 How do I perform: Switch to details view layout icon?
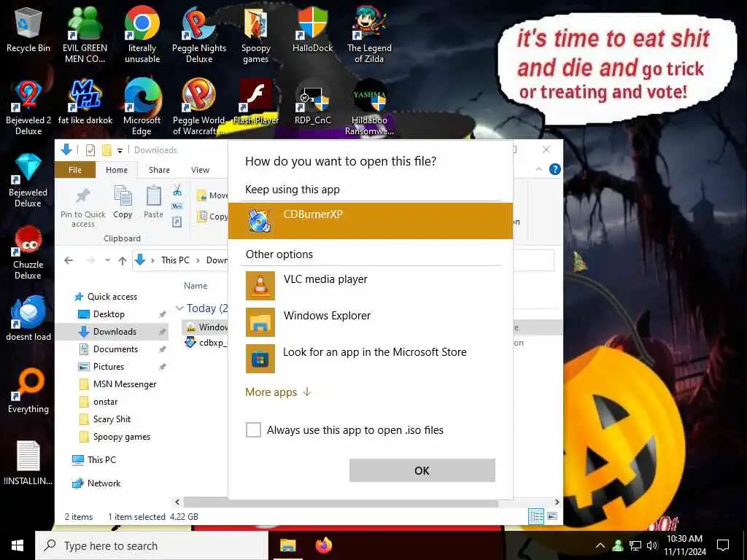[536, 516]
